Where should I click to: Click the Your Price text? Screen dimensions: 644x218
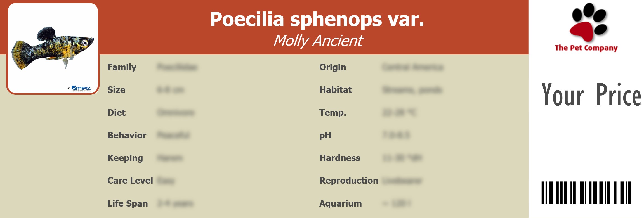591,95
